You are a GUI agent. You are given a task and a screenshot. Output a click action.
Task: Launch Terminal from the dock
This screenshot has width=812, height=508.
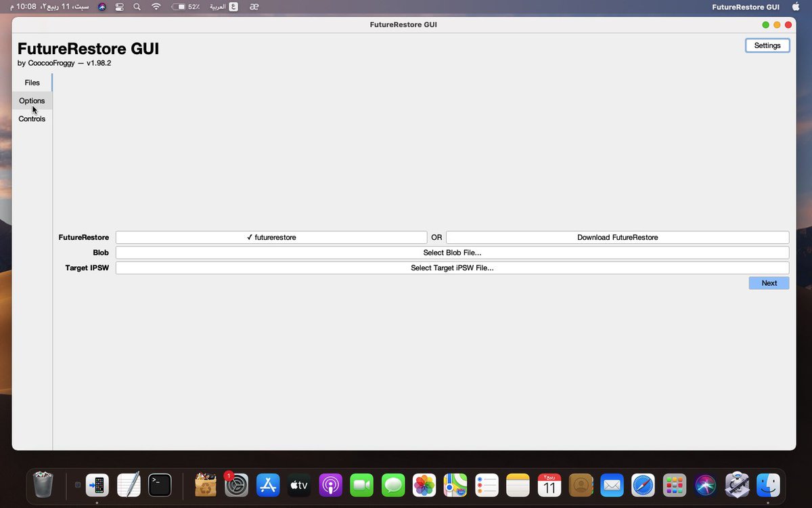160,485
